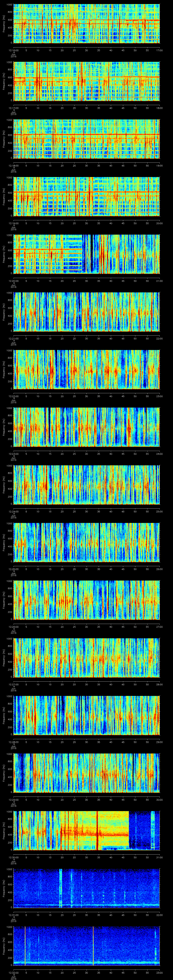This screenshot has height=980, width=173.
Task: Click the spectrogram panel starting at 12:32:00
Action: coord(87,946)
